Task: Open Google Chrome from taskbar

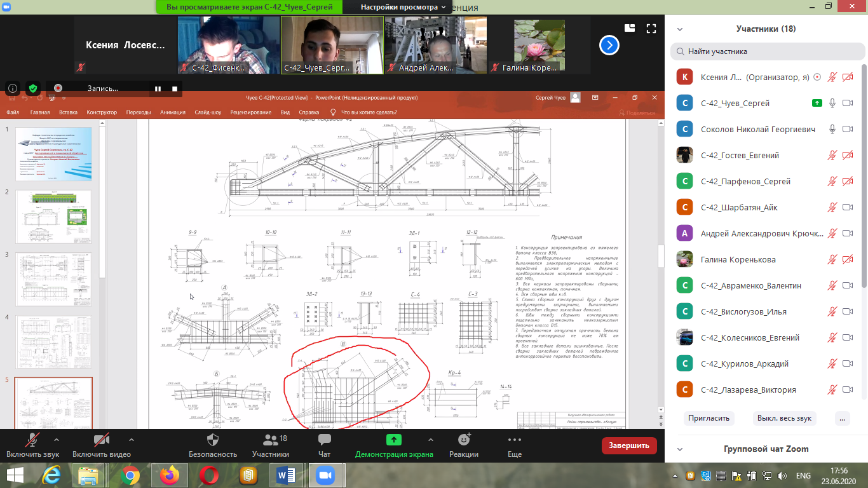Action: point(130,475)
